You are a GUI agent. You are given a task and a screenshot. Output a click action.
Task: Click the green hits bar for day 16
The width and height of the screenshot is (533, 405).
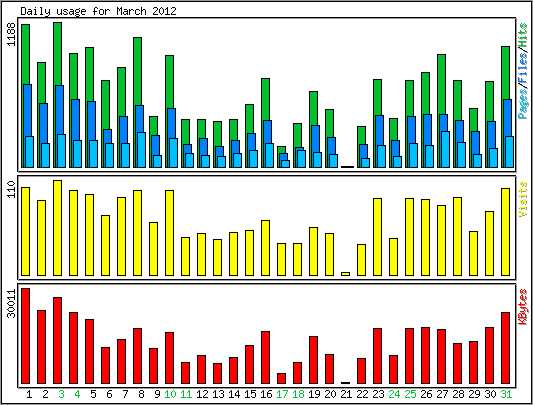(x=265, y=99)
